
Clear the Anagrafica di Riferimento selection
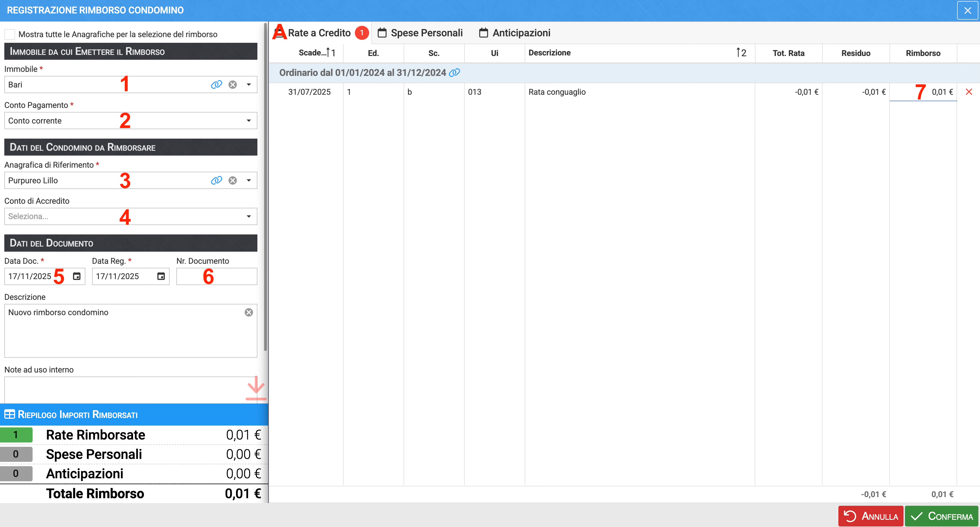click(x=232, y=180)
